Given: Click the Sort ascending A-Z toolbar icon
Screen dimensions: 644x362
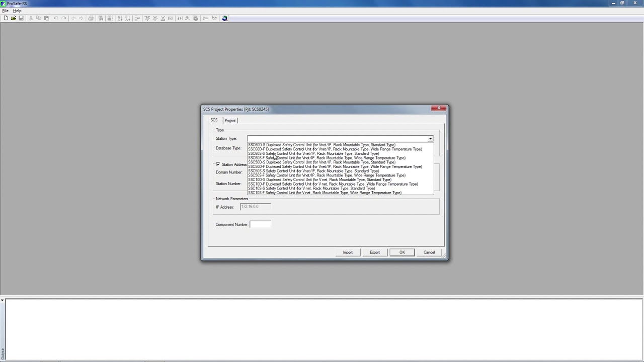Looking at the screenshot, I should click(120, 18).
